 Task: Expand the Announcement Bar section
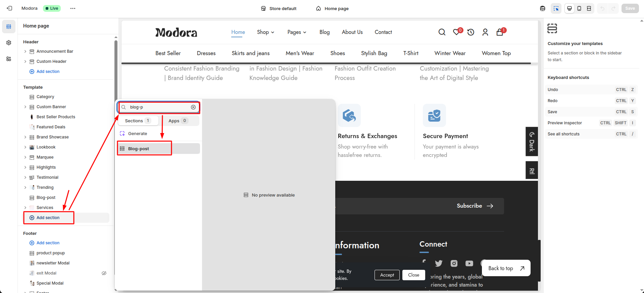coord(25,51)
